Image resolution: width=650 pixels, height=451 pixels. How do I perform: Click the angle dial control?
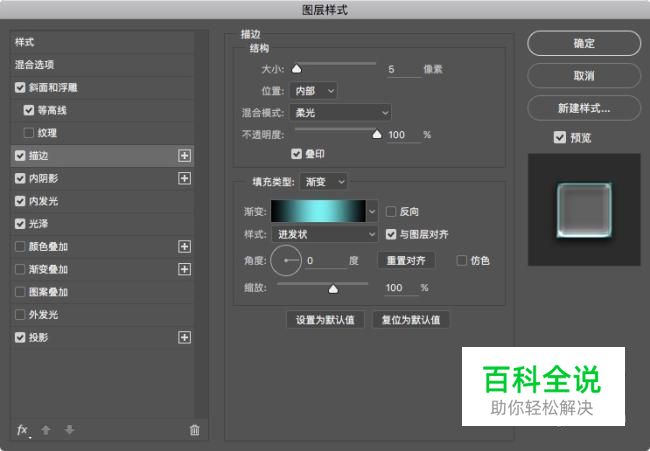[286, 261]
